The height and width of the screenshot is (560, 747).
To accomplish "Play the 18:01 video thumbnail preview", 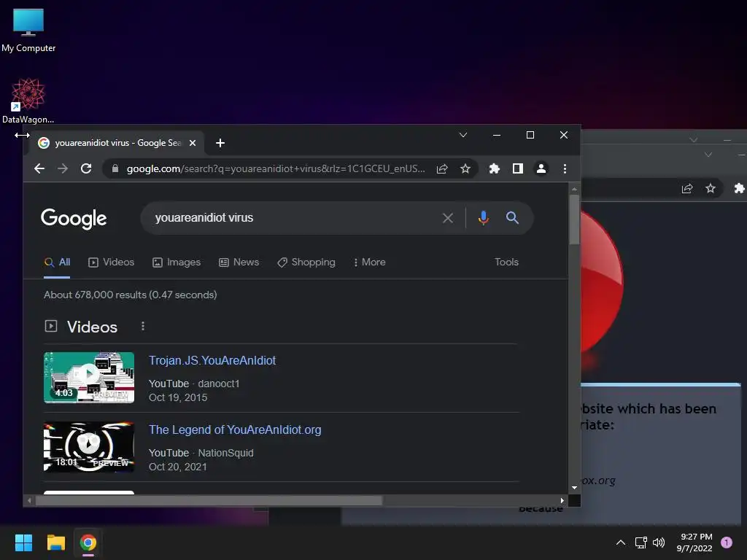I will (89, 447).
